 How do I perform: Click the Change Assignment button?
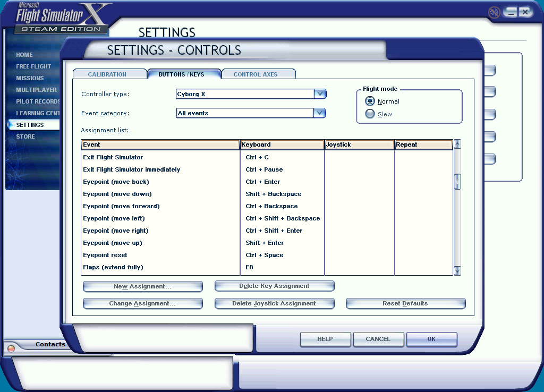142,303
